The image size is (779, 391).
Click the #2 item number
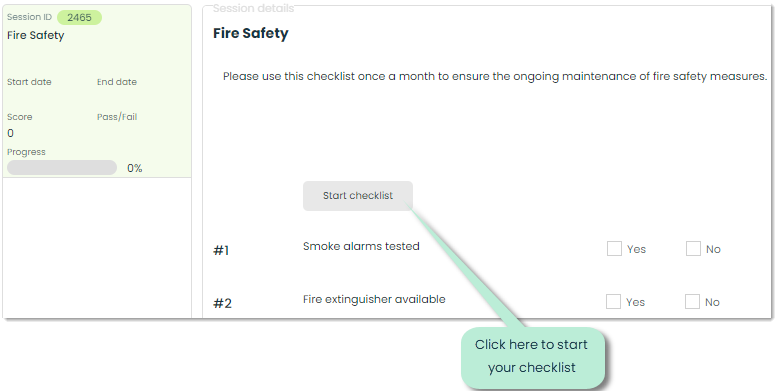click(222, 303)
